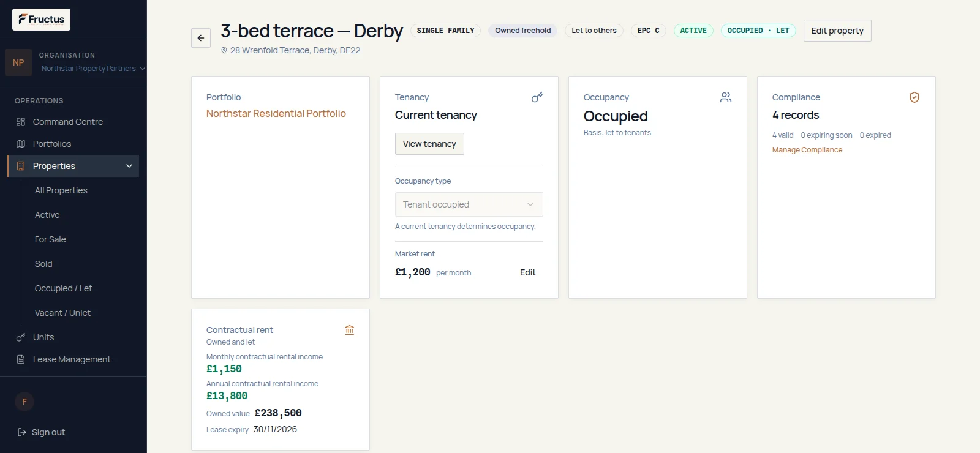This screenshot has width=980, height=453.
Task: Click the people icon on Occupancy card
Action: pyautogui.click(x=726, y=97)
